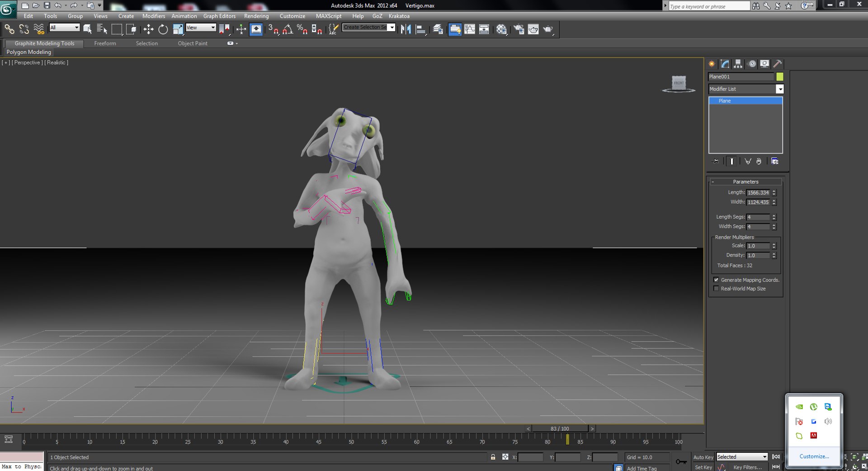Open the Material Editor icon
Image resolution: width=868 pixels, height=471 pixels.
(501, 29)
